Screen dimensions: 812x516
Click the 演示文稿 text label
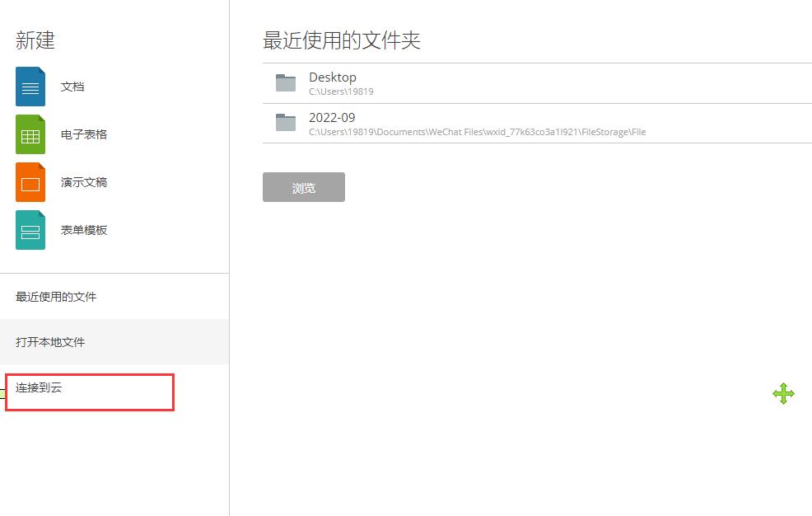tap(84, 182)
